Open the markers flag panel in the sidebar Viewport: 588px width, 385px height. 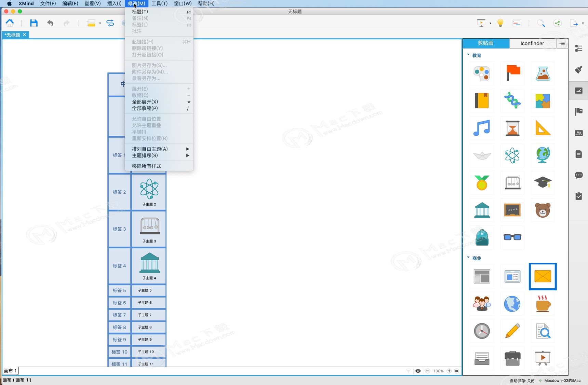coord(578,111)
